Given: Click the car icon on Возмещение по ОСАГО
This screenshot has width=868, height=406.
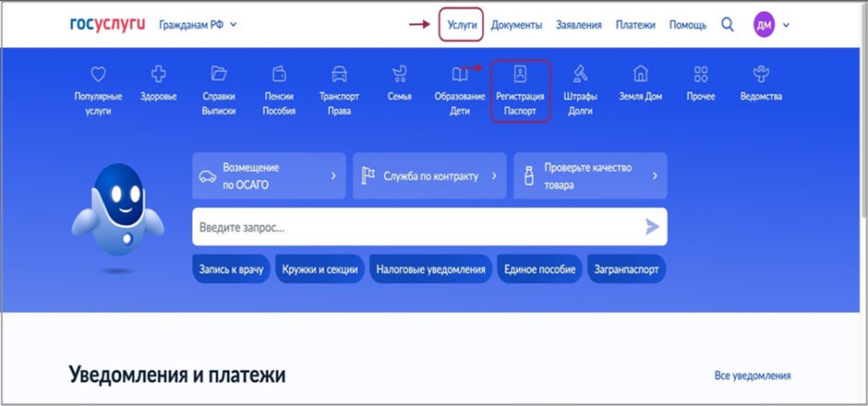Looking at the screenshot, I should click(x=208, y=176).
